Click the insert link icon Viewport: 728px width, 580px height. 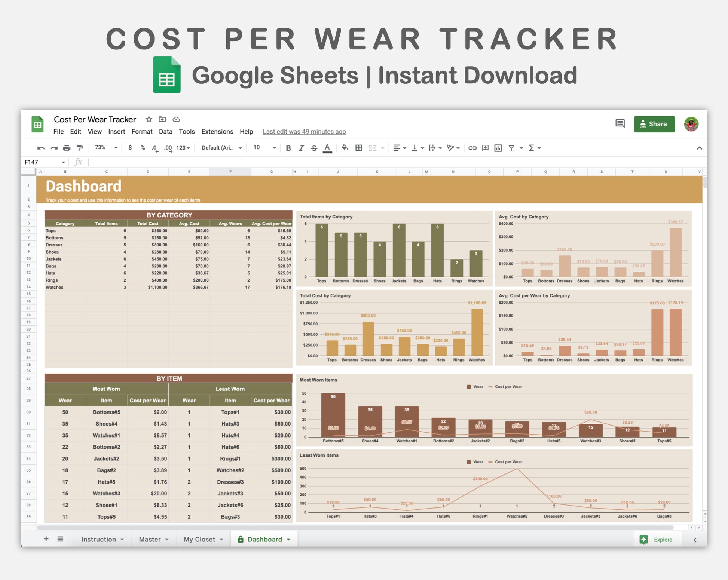click(x=472, y=148)
